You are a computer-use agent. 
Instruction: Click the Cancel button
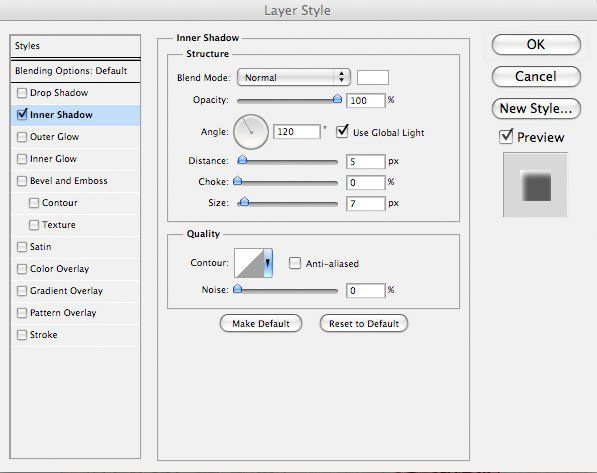point(536,77)
